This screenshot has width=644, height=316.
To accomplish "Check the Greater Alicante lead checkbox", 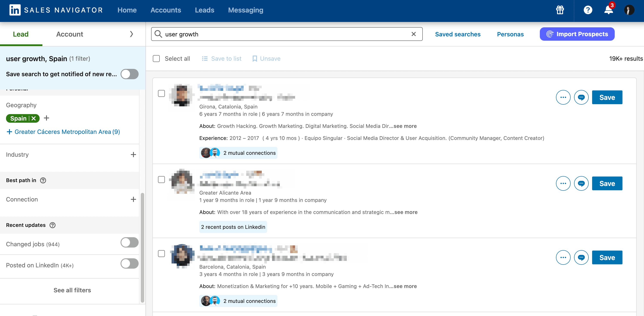I will [161, 180].
